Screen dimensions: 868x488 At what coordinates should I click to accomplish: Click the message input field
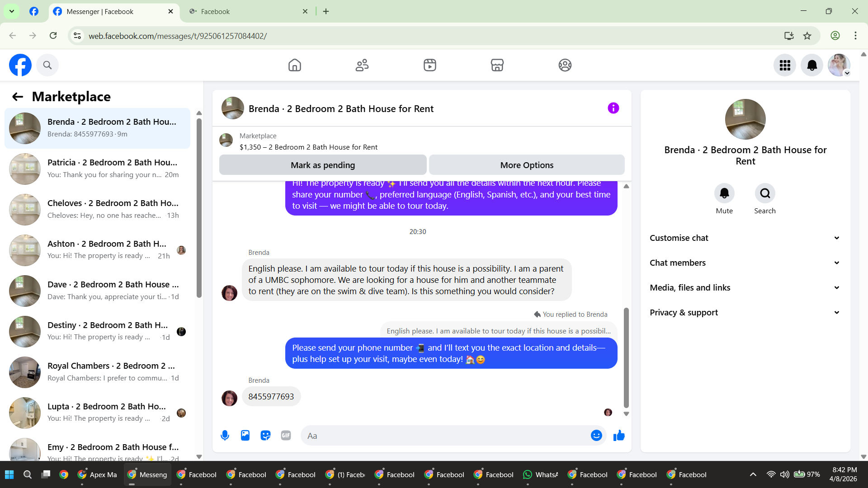point(445,436)
